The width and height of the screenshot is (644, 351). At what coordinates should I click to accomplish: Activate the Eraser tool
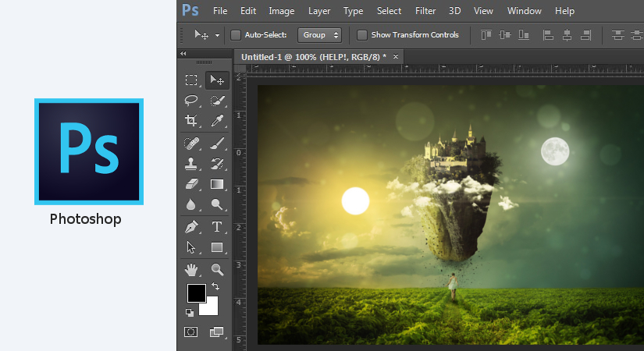(191, 185)
